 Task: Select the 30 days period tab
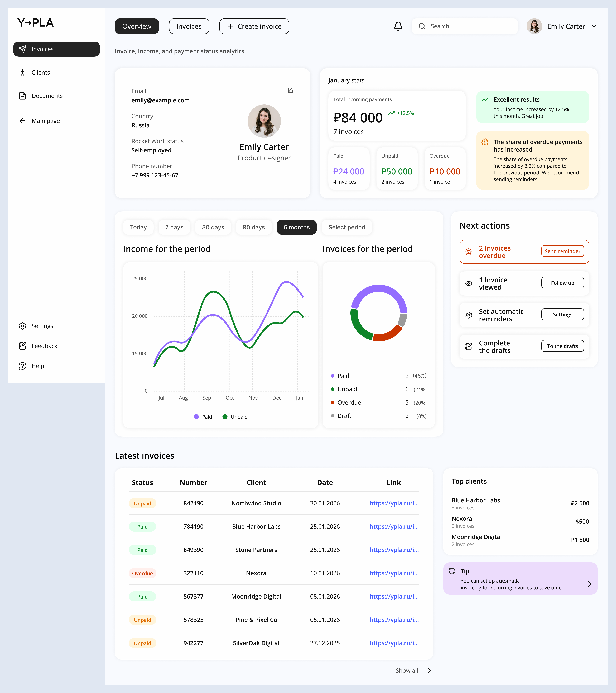coord(213,227)
